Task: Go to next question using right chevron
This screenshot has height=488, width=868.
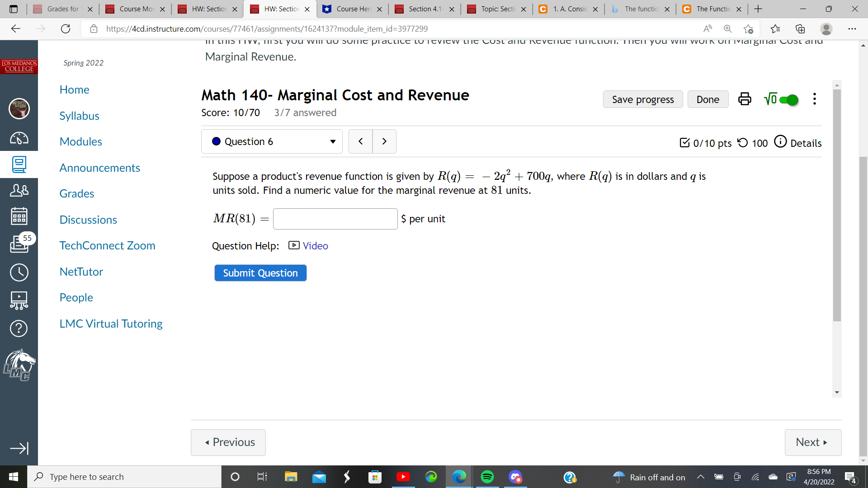Action: click(x=384, y=141)
